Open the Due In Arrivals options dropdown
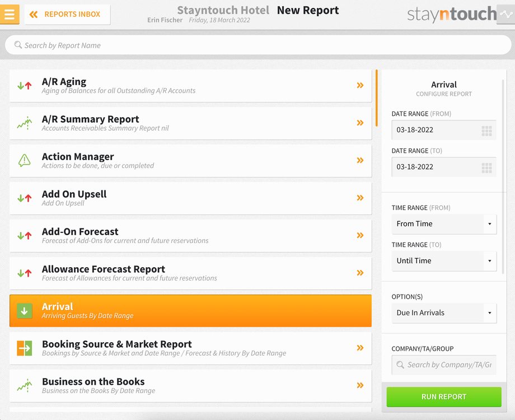 point(444,313)
